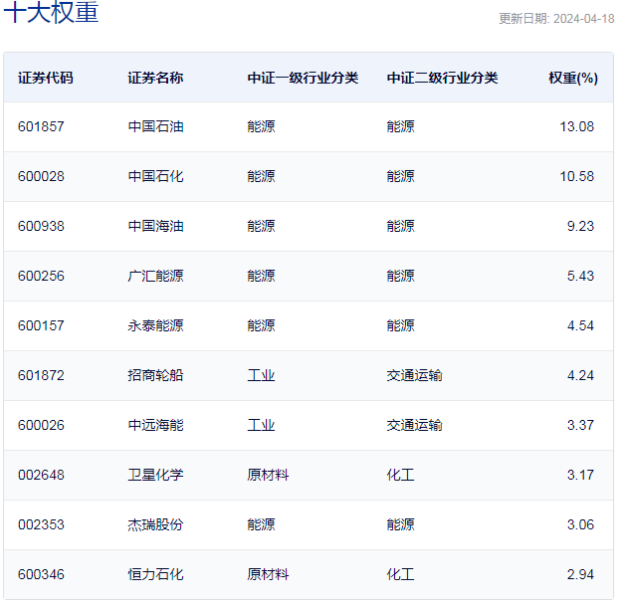Click the 13.08 weight value

578,127
